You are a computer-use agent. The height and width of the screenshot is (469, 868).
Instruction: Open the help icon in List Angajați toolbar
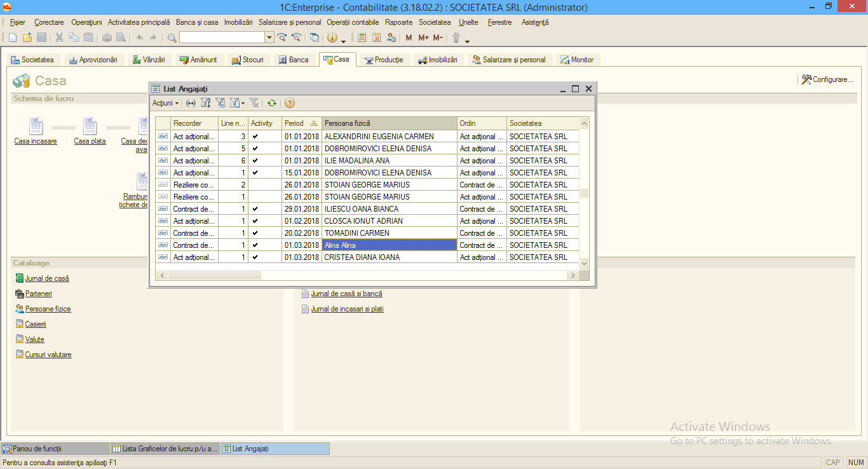pos(290,103)
